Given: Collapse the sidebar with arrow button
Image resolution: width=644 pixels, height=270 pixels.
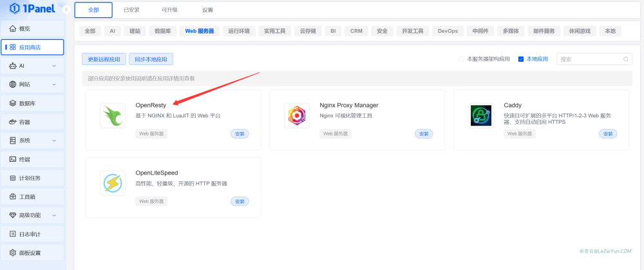Looking at the screenshot, I should (67, 8).
